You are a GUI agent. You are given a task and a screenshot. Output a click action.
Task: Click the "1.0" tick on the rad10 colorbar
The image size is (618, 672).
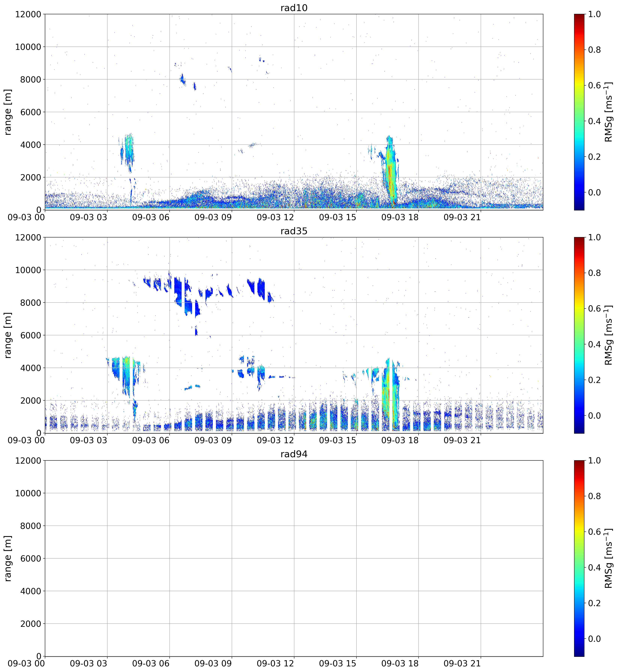click(x=595, y=14)
